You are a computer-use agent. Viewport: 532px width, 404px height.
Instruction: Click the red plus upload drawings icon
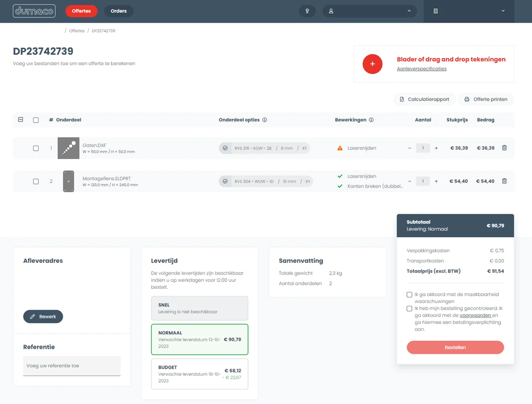point(372,64)
